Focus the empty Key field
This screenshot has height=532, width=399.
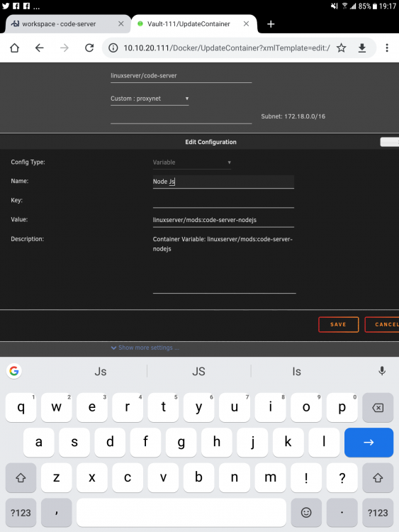pos(223,201)
